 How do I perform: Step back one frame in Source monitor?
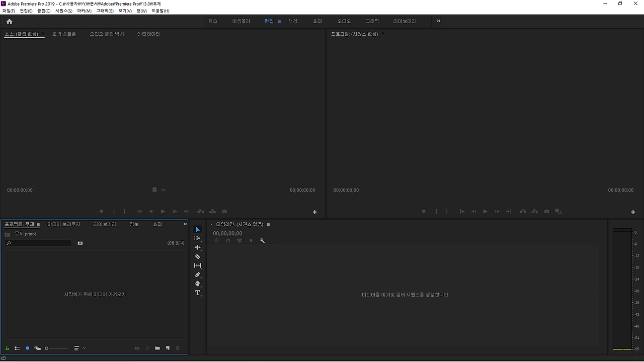[151, 212]
